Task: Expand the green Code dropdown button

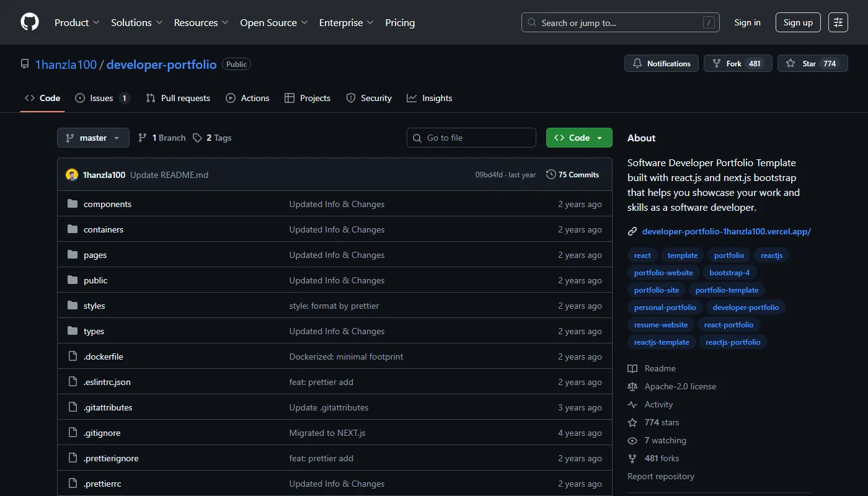Action: [579, 138]
